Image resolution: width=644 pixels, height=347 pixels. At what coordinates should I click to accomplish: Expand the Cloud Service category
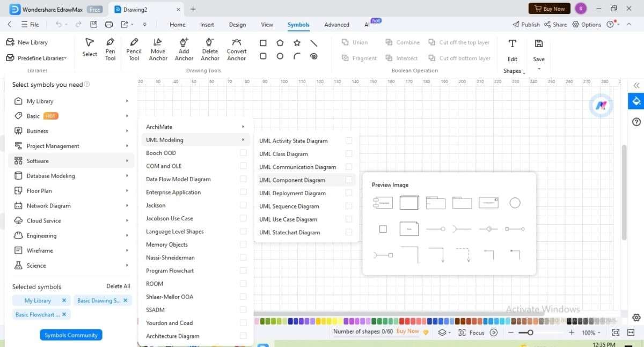point(71,220)
